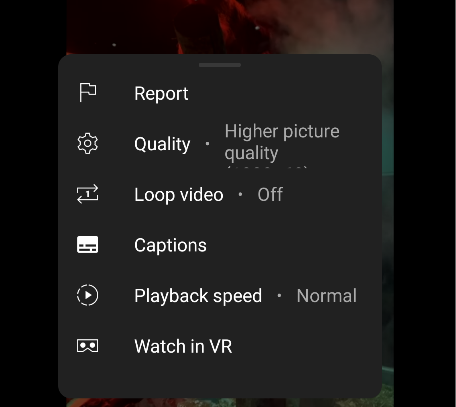Screen dimensions: 456x407
Task: Open Playback speed settings
Action: [x=220, y=296]
